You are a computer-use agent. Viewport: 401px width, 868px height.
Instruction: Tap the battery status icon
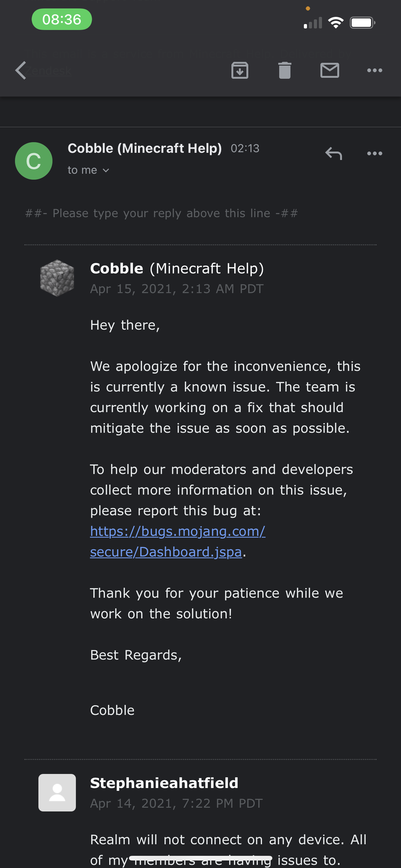pyautogui.click(x=362, y=23)
